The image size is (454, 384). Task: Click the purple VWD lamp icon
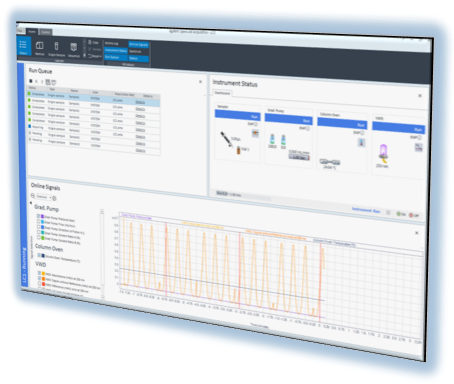383,152
